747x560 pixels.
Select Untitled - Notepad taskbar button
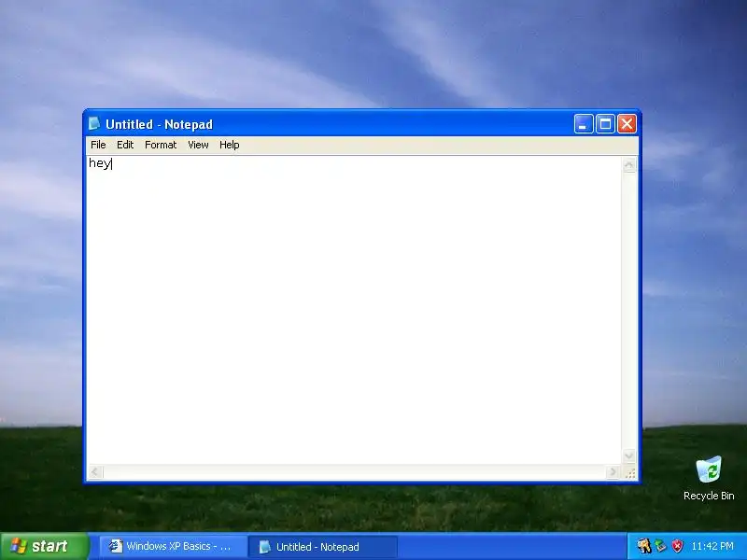click(x=322, y=547)
